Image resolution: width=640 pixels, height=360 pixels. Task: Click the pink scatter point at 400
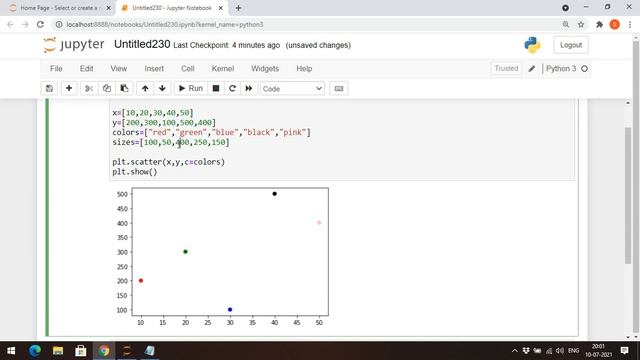pos(319,223)
